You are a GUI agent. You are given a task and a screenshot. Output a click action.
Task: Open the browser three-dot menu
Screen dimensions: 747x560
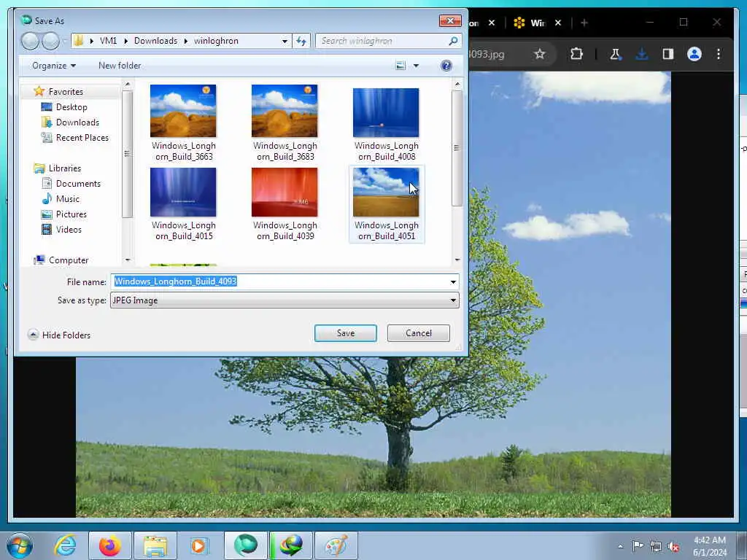tap(719, 54)
